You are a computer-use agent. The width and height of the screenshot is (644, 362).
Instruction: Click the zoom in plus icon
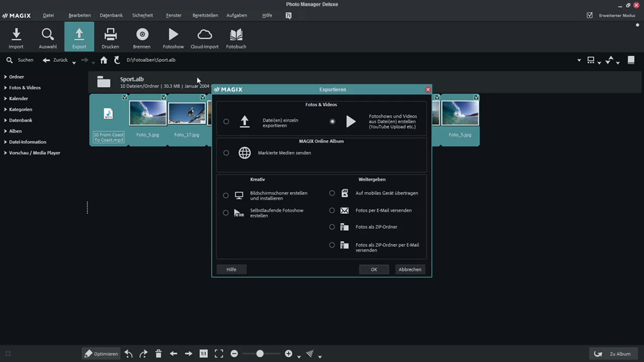click(288, 353)
